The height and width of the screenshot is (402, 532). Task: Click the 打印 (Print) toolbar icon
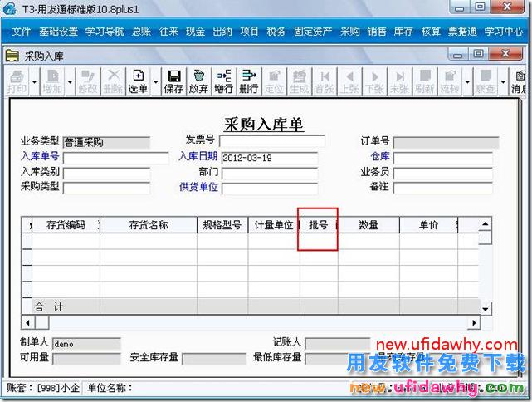click(17, 81)
